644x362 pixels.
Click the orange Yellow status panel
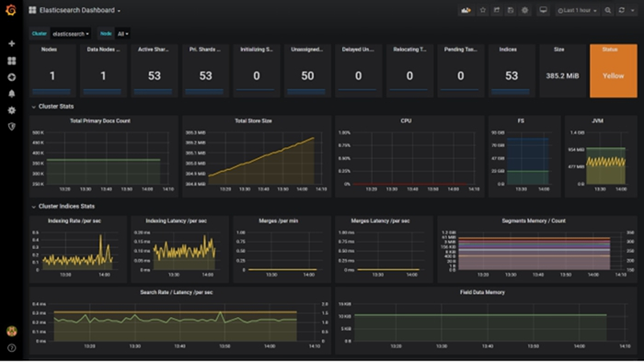614,71
